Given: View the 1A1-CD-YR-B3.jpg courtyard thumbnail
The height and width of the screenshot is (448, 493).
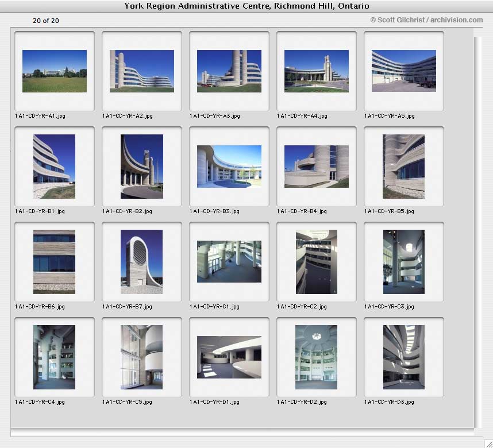Looking at the screenshot, I should [229, 167].
